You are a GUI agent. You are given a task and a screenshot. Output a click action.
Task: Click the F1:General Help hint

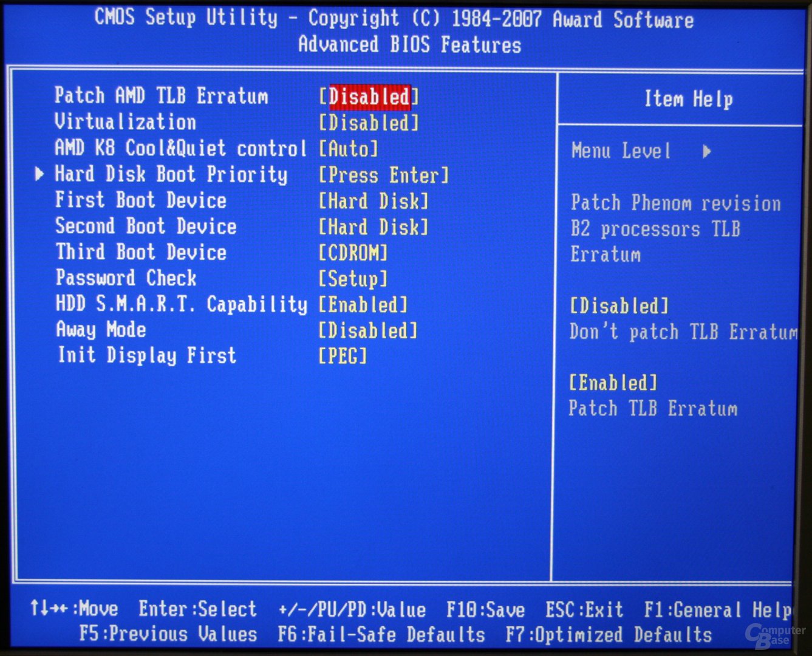718,610
